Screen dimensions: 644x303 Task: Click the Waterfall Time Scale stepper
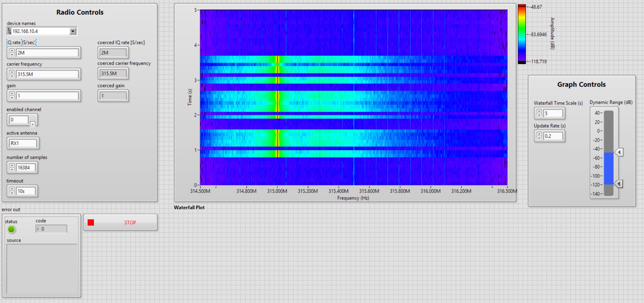pyautogui.click(x=539, y=113)
